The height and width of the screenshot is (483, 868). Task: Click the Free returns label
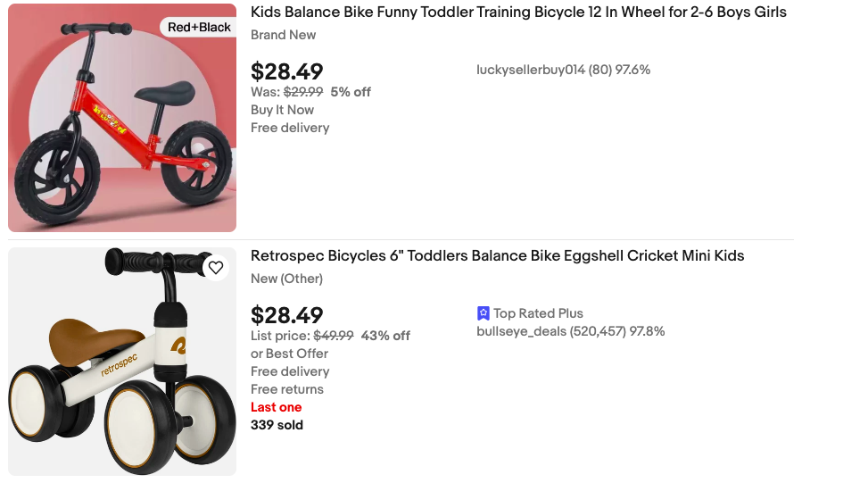[287, 389]
